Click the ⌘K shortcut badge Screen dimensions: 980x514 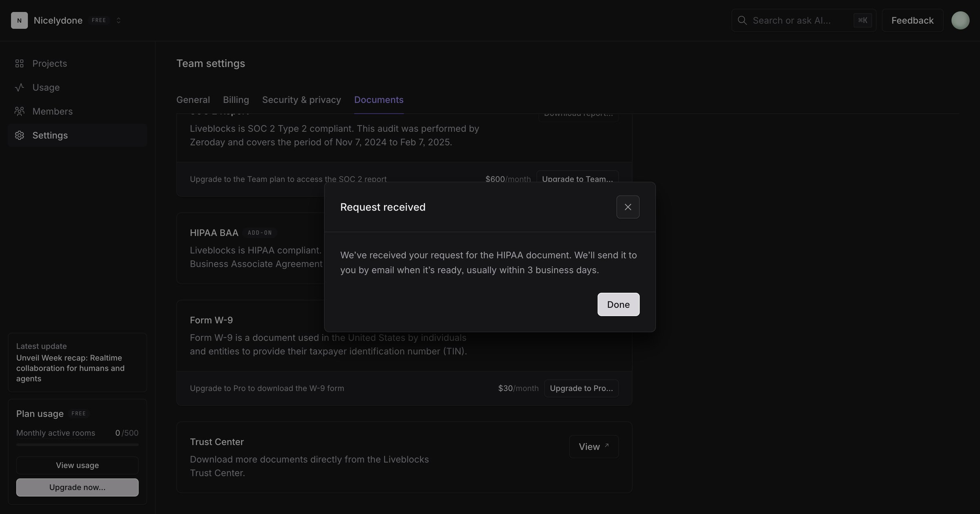pos(862,20)
